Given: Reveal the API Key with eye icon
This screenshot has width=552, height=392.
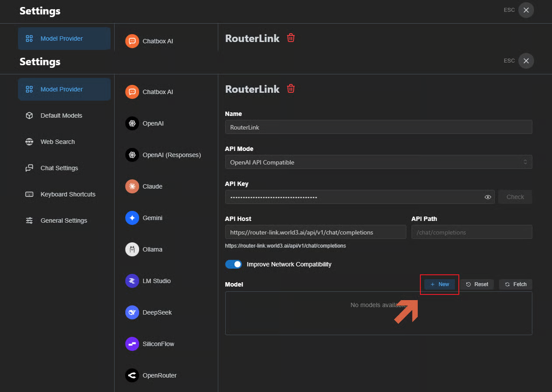Looking at the screenshot, I should coord(488,197).
